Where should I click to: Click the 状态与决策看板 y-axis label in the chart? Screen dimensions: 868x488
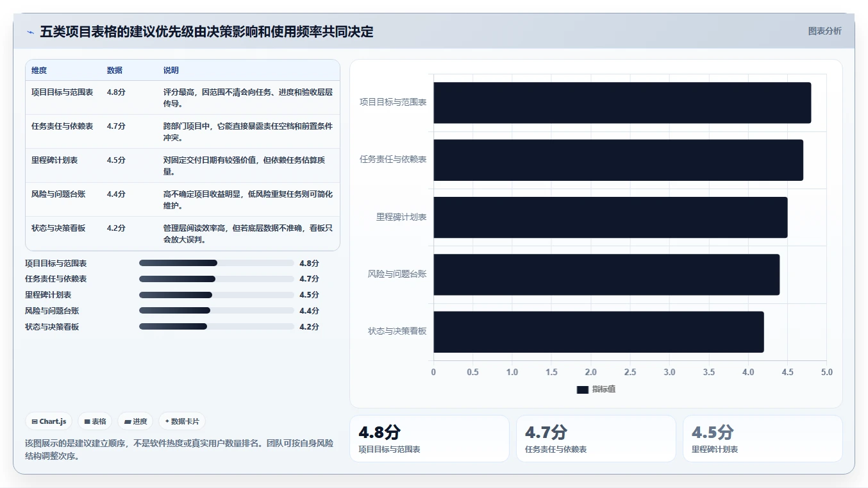point(397,332)
